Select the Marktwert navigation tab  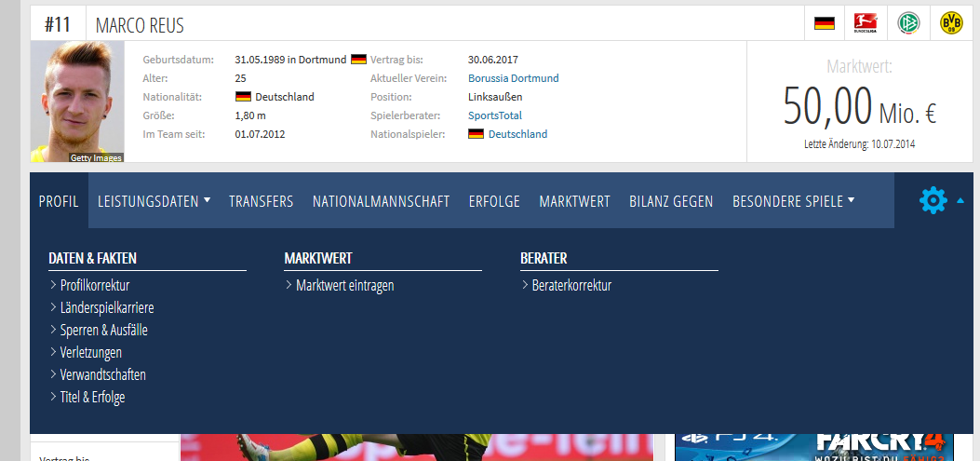574,201
